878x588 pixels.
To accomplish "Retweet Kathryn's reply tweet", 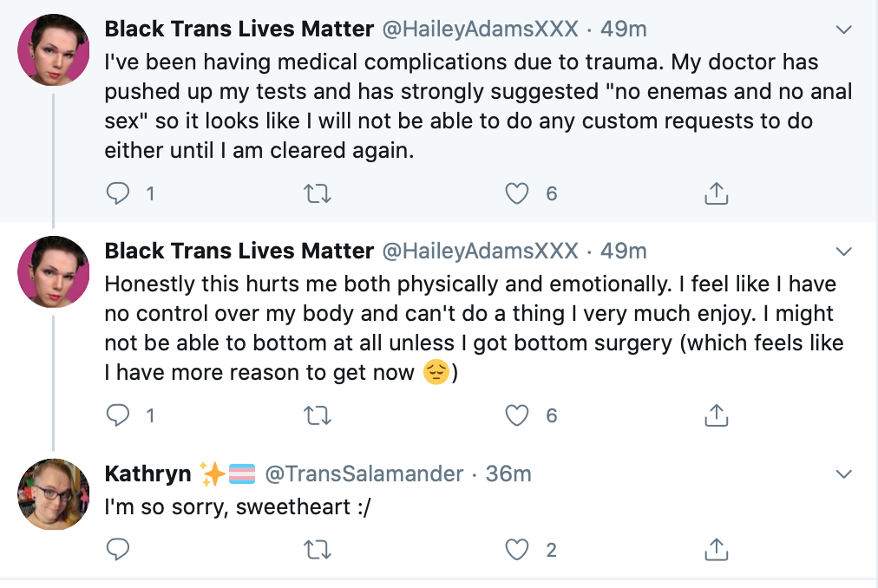I will pyautogui.click(x=318, y=550).
